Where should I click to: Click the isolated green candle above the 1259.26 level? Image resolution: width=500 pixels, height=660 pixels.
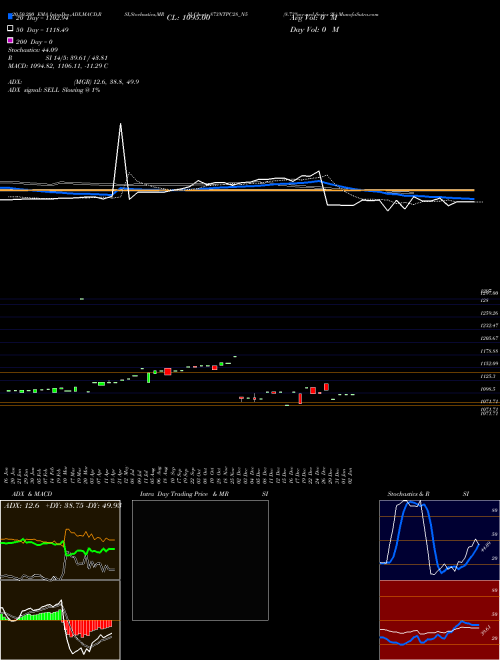(x=82, y=299)
